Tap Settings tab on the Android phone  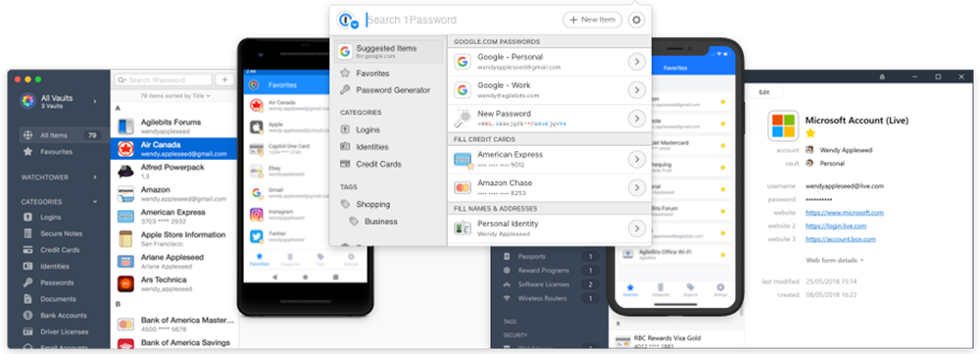pos(351,260)
